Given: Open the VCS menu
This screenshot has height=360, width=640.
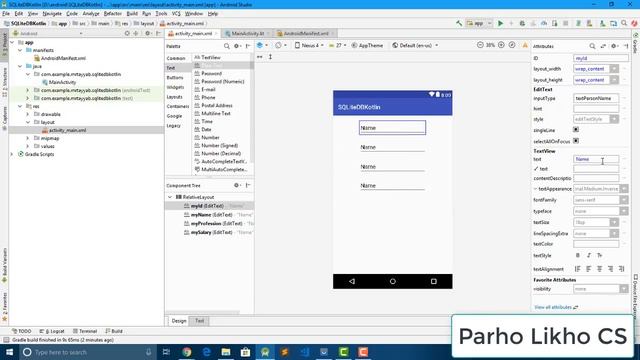Looking at the screenshot, I should click(176, 13).
